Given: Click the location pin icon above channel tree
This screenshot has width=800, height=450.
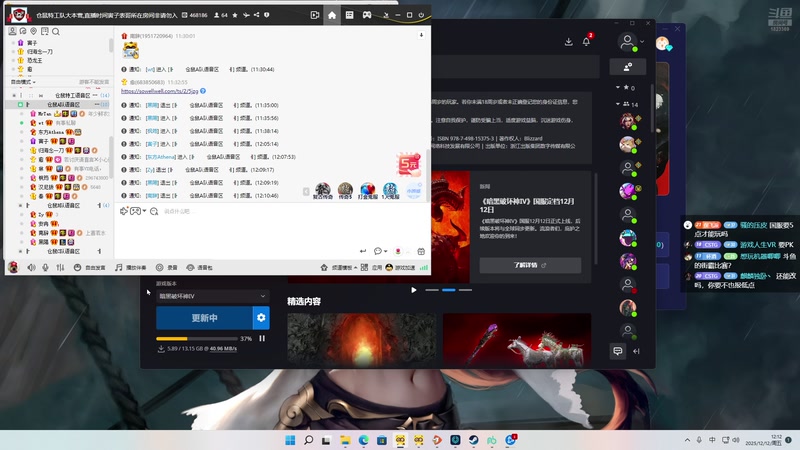Looking at the screenshot, I should 34,32.
